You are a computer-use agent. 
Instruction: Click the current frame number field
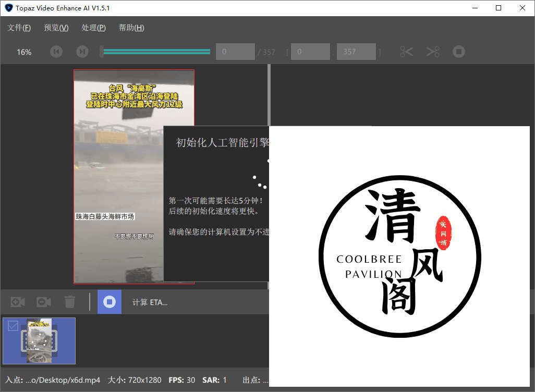point(235,52)
